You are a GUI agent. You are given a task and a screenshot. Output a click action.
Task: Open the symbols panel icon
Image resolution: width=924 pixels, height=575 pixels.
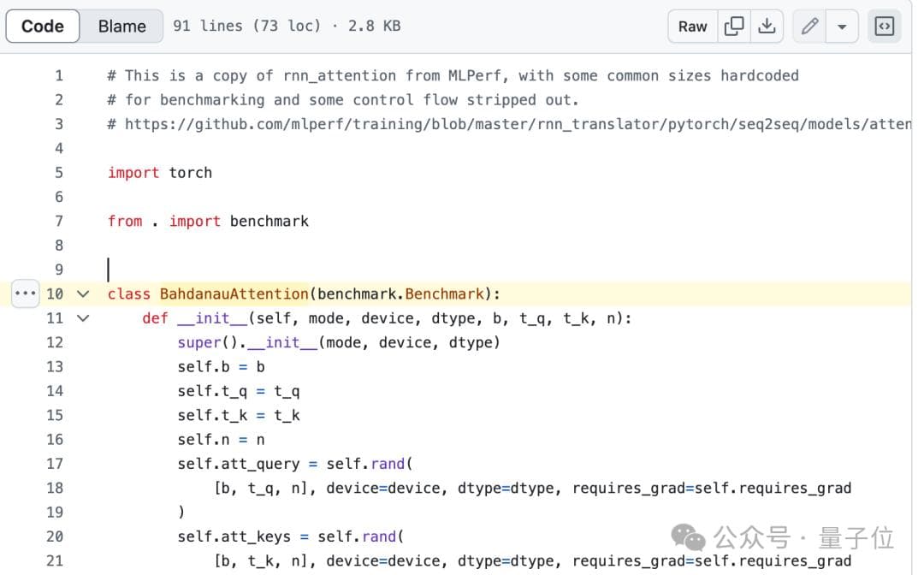[x=884, y=27]
